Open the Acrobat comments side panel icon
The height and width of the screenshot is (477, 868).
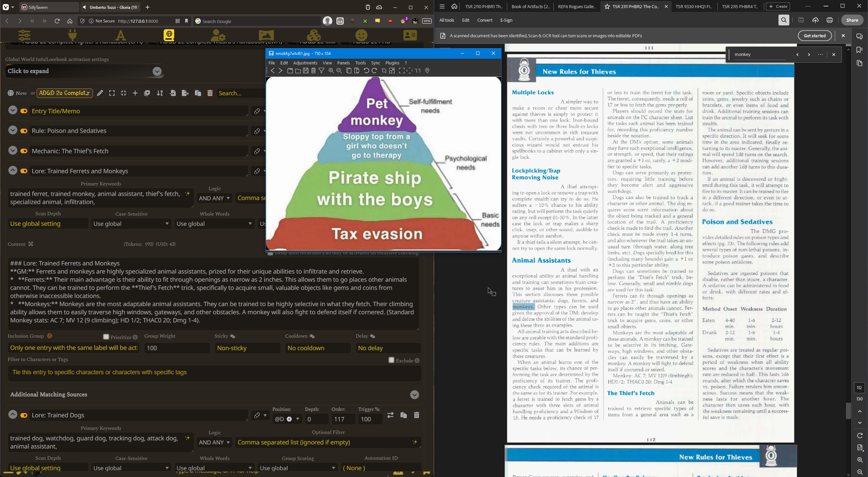pos(859,36)
